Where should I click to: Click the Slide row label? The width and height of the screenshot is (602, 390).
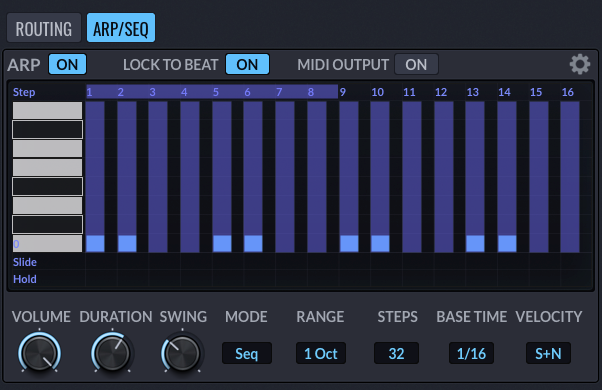[x=25, y=262]
